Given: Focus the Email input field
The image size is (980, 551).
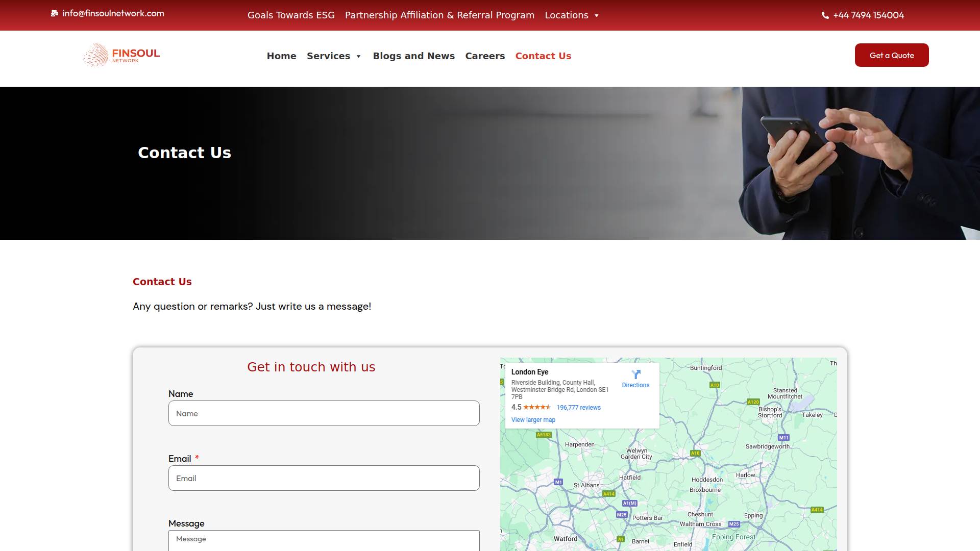Looking at the screenshot, I should (324, 478).
